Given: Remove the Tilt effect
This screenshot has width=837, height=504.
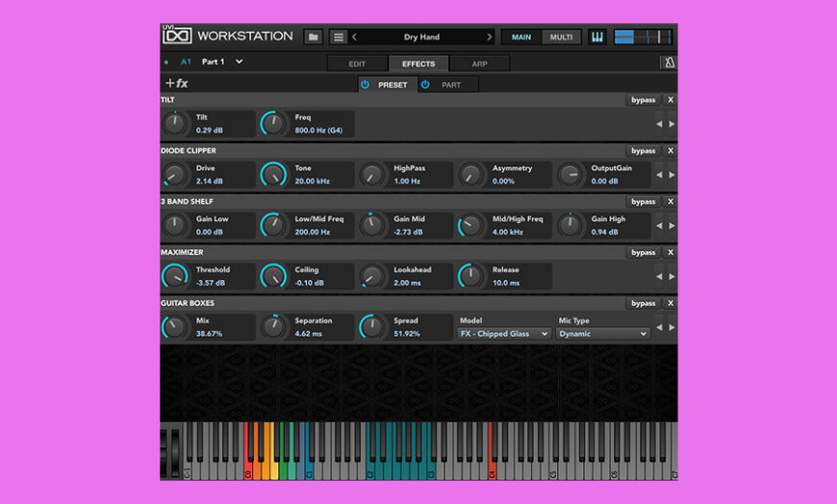Looking at the screenshot, I should pyautogui.click(x=671, y=100).
